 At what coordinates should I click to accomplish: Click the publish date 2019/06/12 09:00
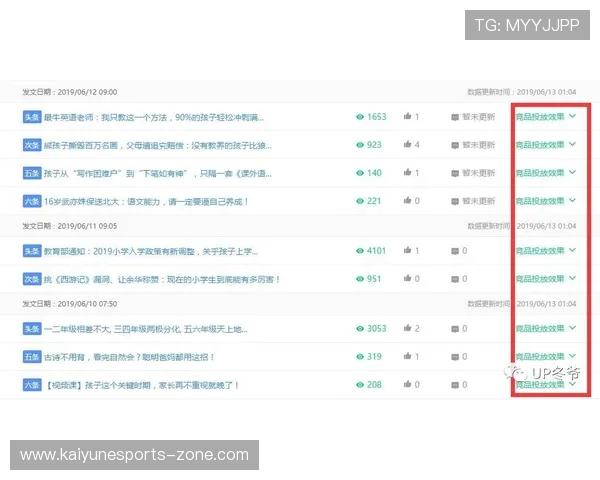[87, 92]
